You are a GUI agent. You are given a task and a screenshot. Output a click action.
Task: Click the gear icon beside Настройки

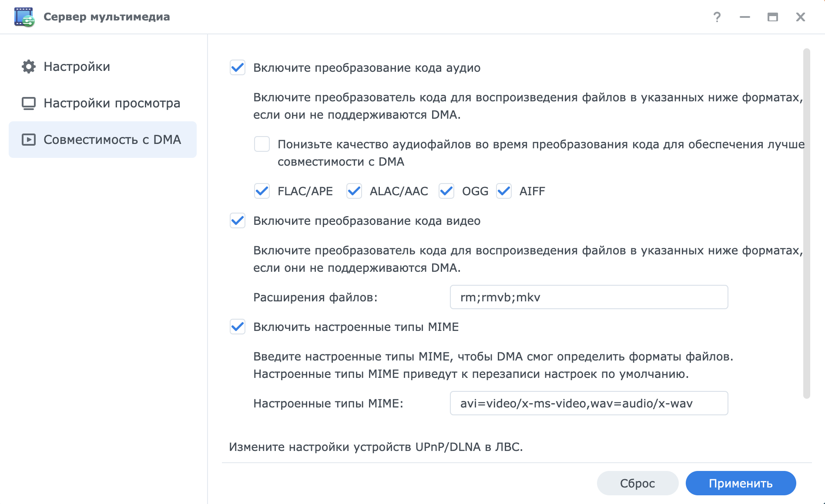tap(29, 67)
